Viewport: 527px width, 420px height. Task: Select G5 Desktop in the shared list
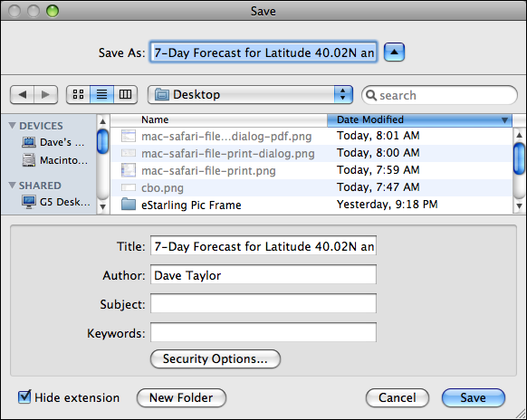56,202
